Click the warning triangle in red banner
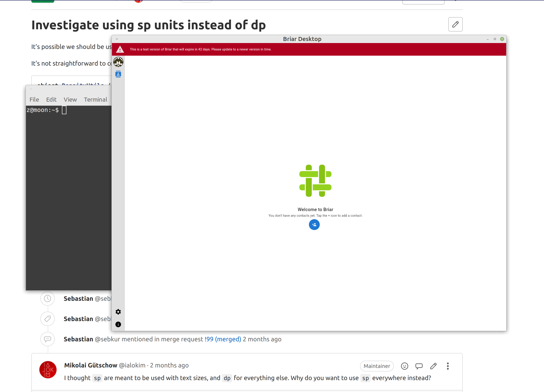 [120, 49]
